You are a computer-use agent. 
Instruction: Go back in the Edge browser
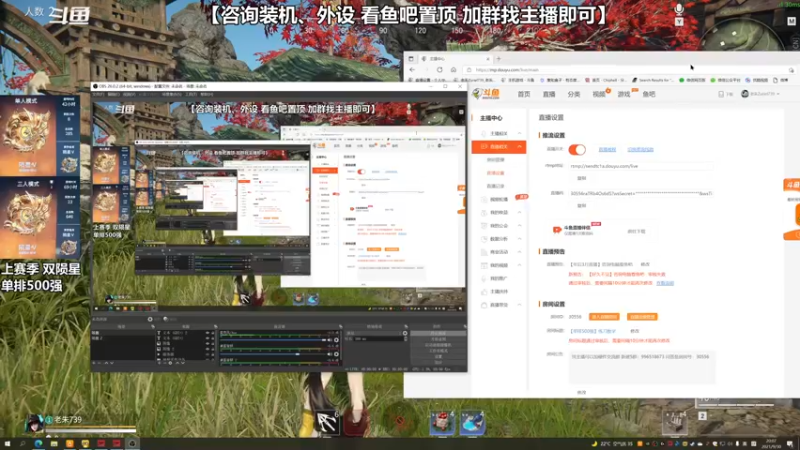coord(412,69)
